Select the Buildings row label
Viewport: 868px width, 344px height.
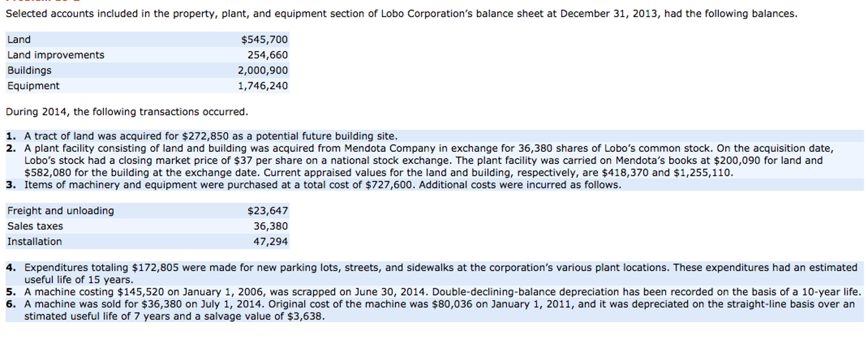click(29, 70)
